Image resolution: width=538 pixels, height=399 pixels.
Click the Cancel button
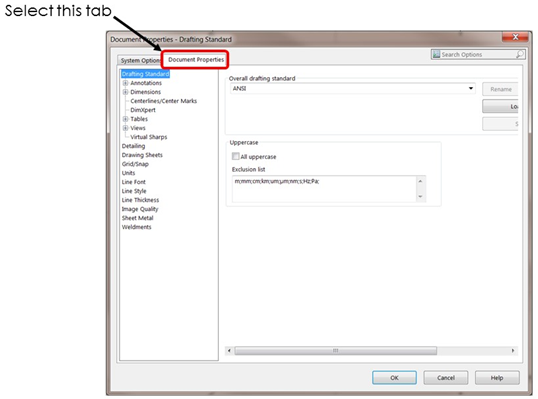tap(446, 378)
